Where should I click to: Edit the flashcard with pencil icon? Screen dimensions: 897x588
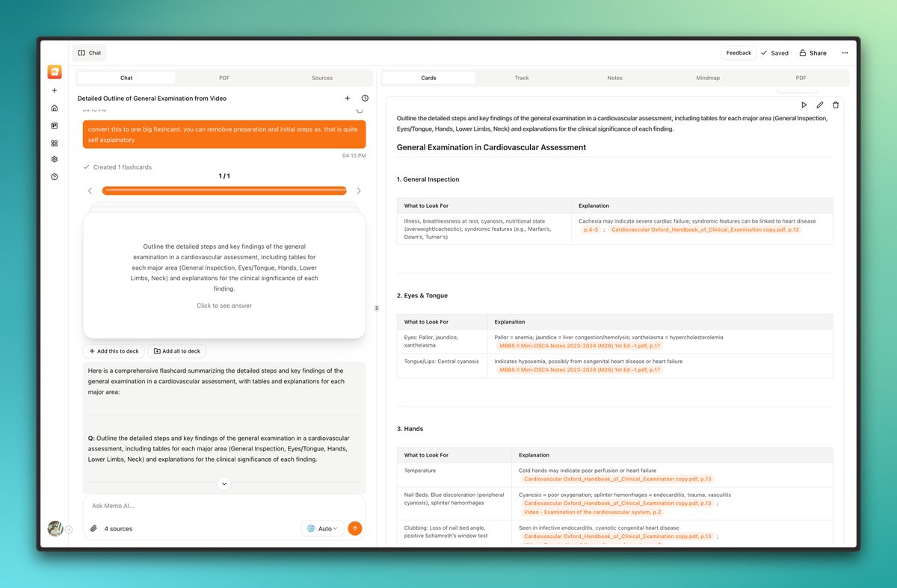click(x=819, y=105)
